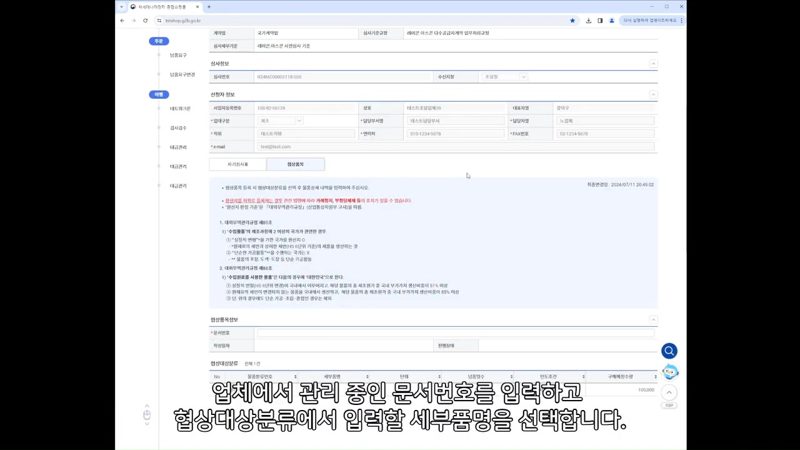Open 납품요구변경 in the sidebar
The image size is (800, 450).
point(182,74)
